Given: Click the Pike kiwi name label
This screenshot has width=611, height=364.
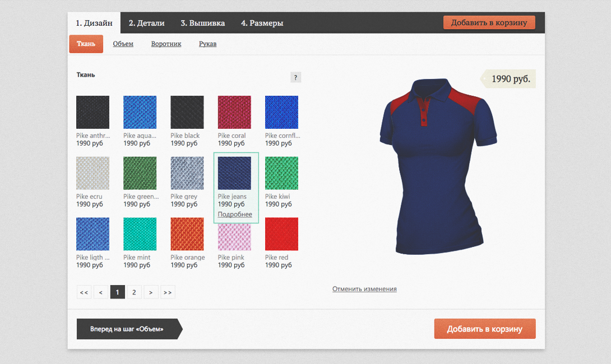Looking at the screenshot, I should tap(277, 197).
